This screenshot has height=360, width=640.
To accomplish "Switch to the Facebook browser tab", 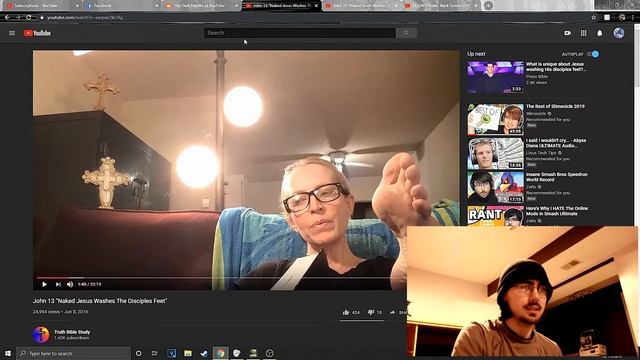I will pyautogui.click(x=122, y=6).
